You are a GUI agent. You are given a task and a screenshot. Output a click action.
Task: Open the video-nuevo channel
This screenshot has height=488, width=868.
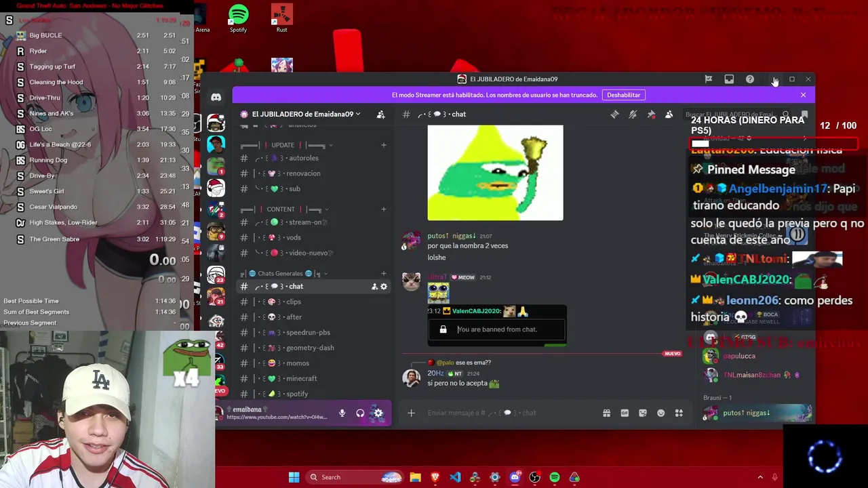pos(313,253)
